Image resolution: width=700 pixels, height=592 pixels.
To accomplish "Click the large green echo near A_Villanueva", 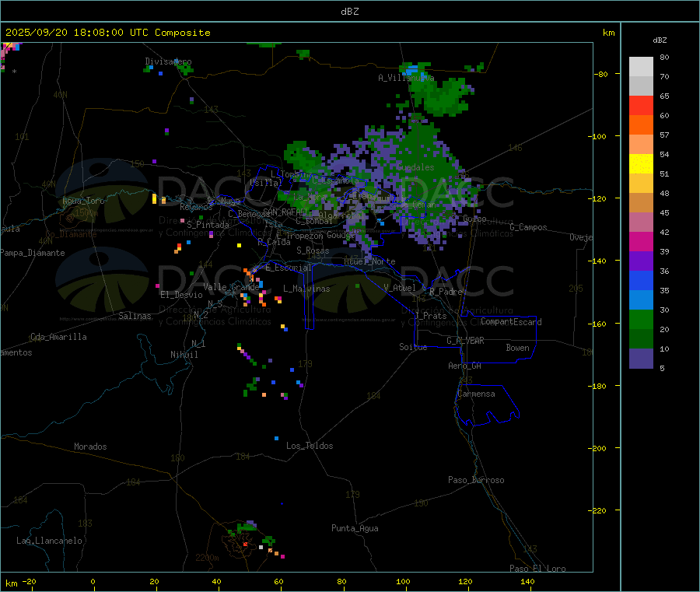I will (442, 96).
